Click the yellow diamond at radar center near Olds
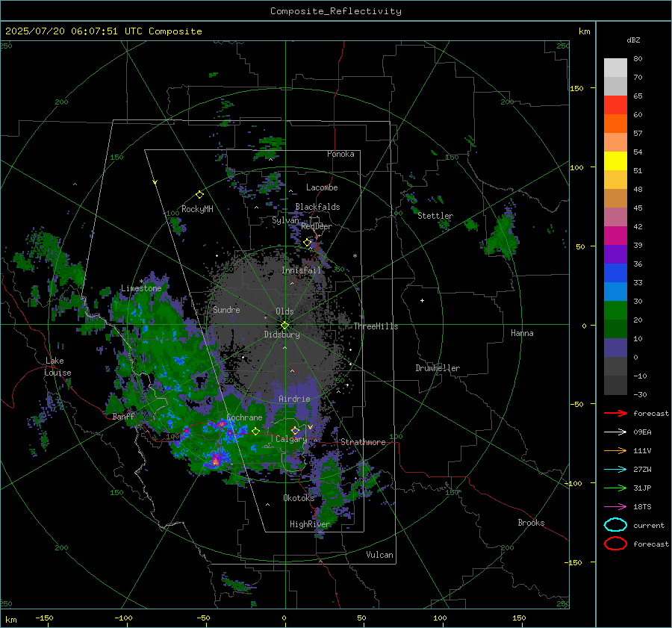 coord(284,326)
